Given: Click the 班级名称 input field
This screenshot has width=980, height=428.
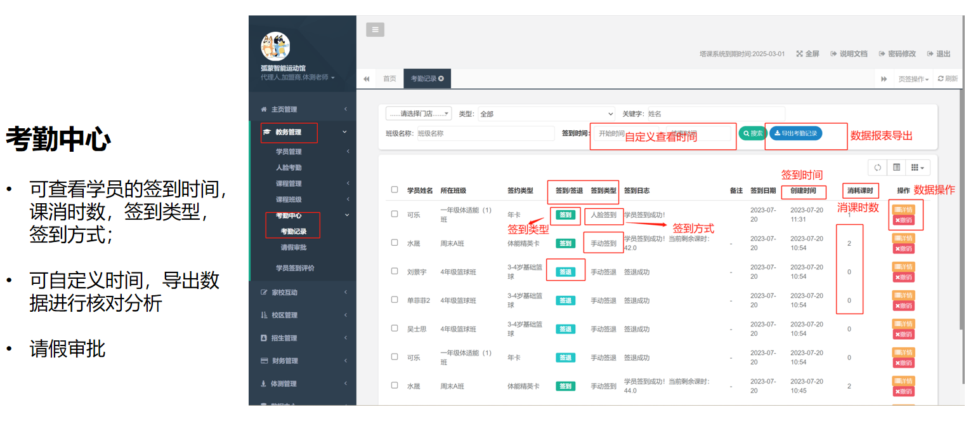Looking at the screenshot, I should pos(484,133).
